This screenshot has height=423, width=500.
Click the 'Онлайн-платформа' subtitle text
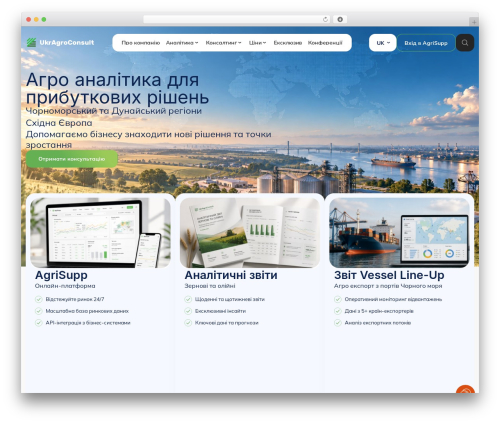(65, 286)
